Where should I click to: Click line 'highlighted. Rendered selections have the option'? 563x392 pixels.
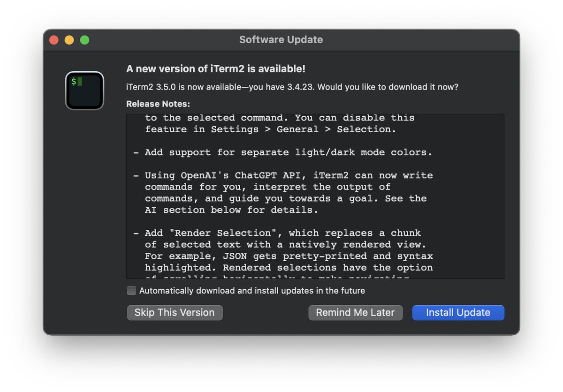click(289, 268)
